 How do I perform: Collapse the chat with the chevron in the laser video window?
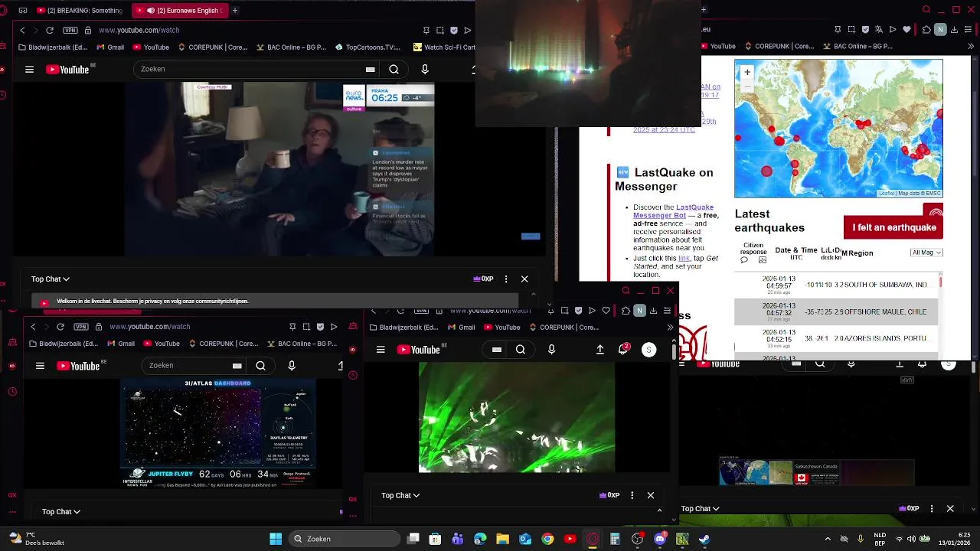click(x=659, y=510)
